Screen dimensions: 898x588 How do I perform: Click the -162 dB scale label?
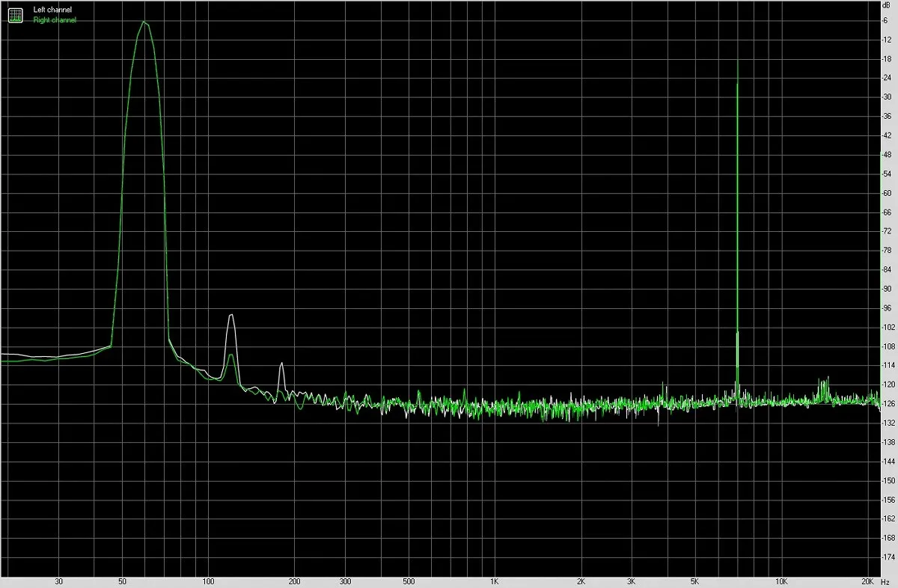point(888,518)
